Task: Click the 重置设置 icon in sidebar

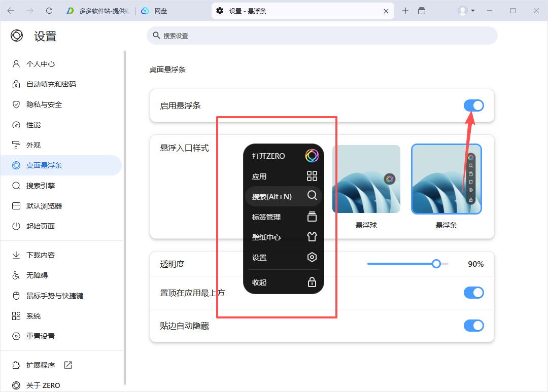Action: click(x=16, y=336)
